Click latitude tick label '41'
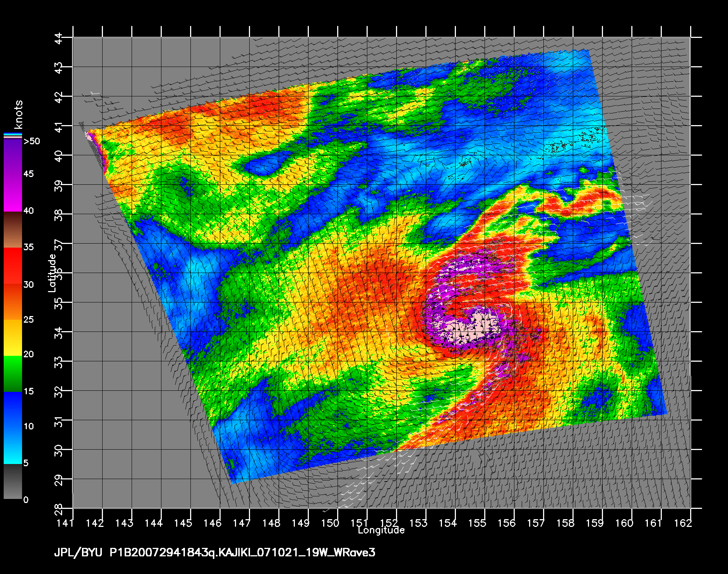Image resolution: width=728 pixels, height=574 pixels. point(59,126)
